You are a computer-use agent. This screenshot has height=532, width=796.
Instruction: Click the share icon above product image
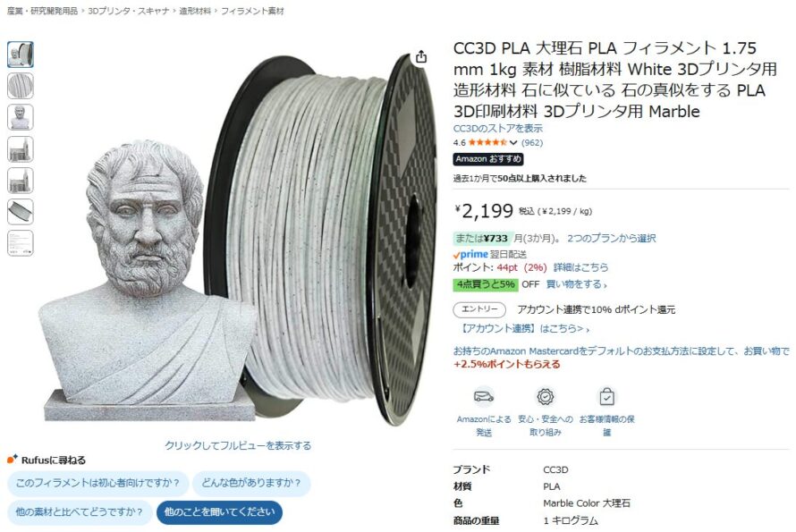coord(421,57)
